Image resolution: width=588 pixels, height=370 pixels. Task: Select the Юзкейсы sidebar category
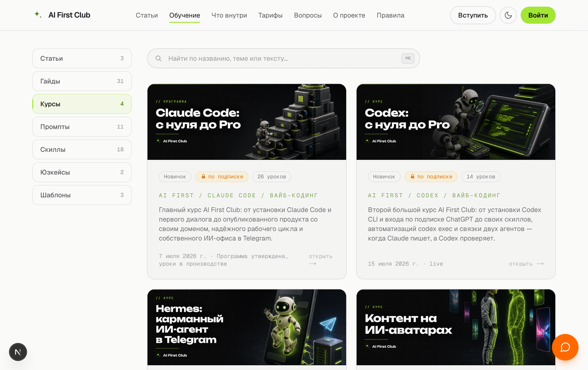pyautogui.click(x=82, y=172)
